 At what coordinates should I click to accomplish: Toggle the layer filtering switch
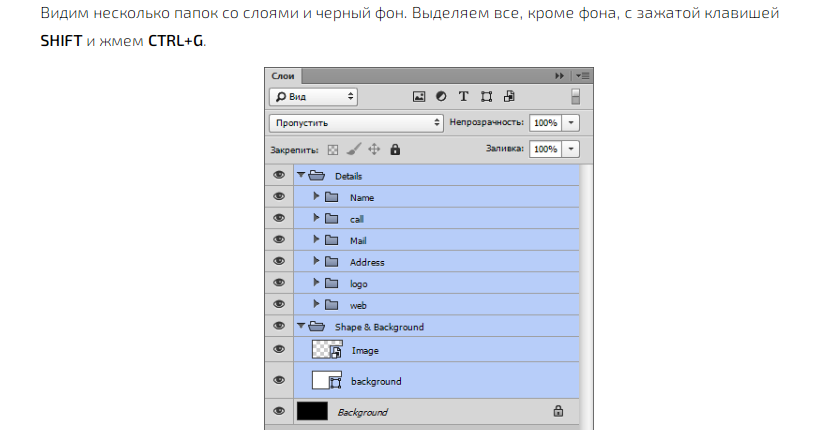pyautogui.click(x=575, y=97)
